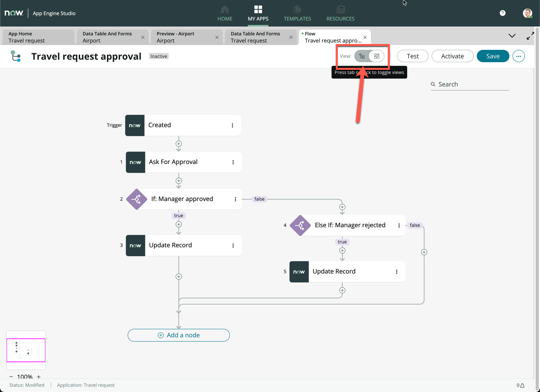Open options menu for If: Manager approved

(235, 199)
